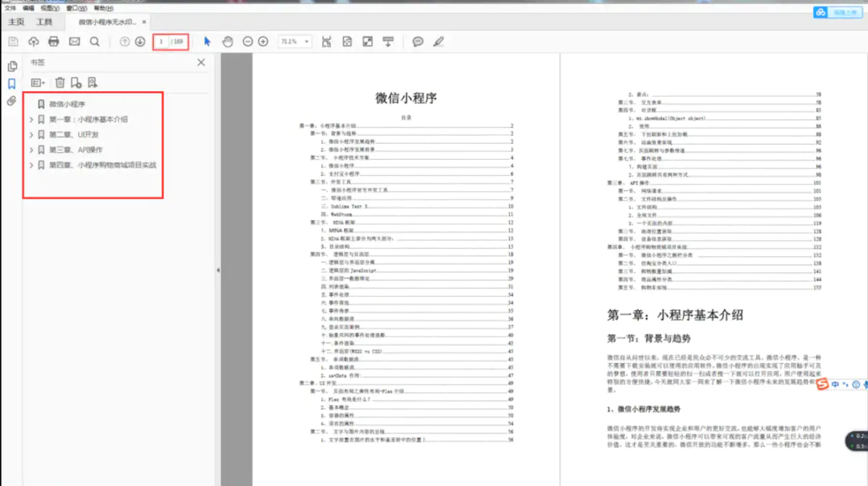Select the Hand pan tool

click(x=227, y=42)
